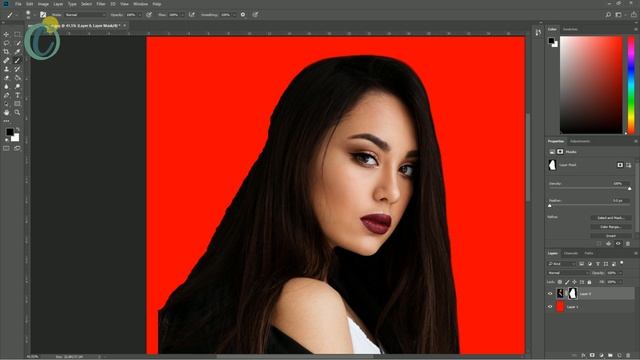Open the layer Fill dropdown

click(x=620, y=282)
